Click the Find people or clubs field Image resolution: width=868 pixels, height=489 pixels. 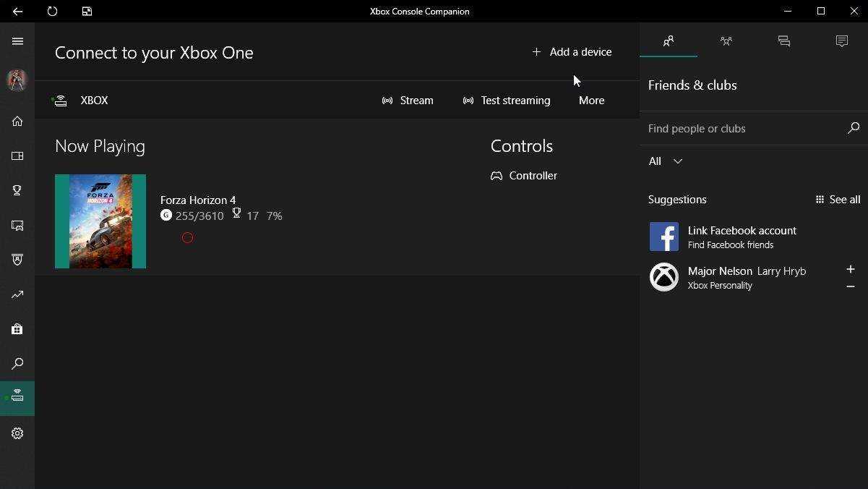tap(743, 129)
